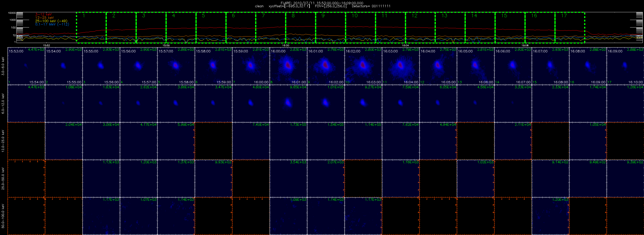Click the 1.26E+04 peak value
644x235 pixels.
[x=635, y=87]
